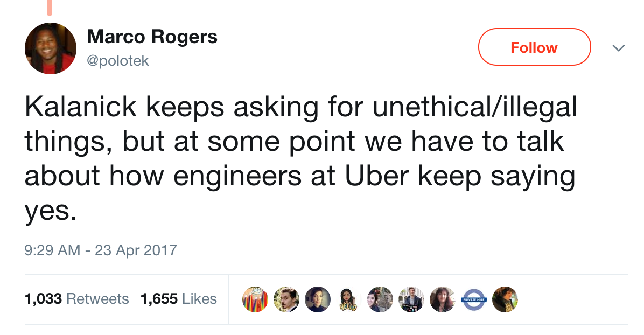Select the dark-haired woman in dark top avatar
The image size is (644, 335).
click(x=318, y=299)
